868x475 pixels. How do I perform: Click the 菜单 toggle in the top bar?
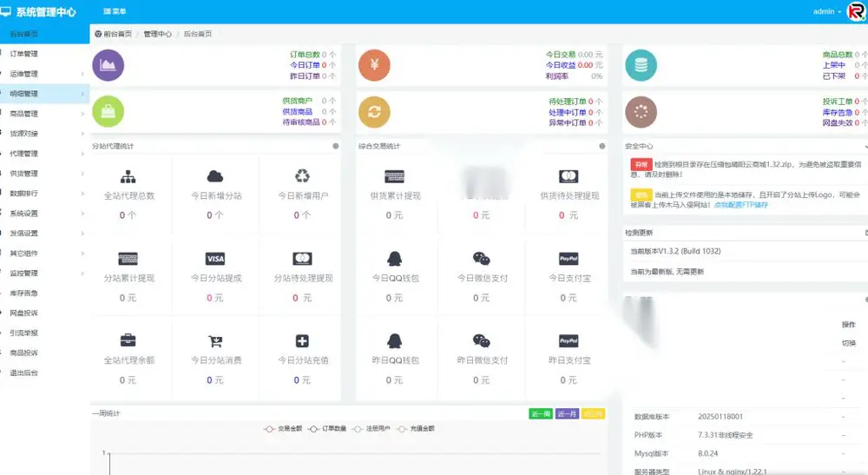[115, 11]
